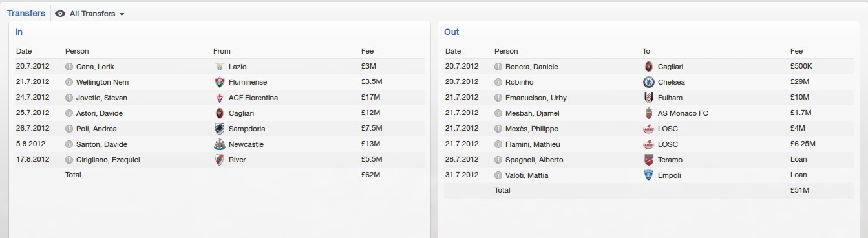Expand the All Transfers view menu
Viewport: 868px width, 238px height.
[90, 14]
